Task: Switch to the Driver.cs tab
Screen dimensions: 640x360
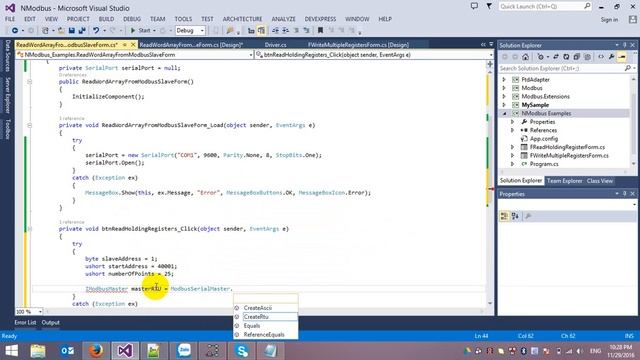Action: coord(276,45)
